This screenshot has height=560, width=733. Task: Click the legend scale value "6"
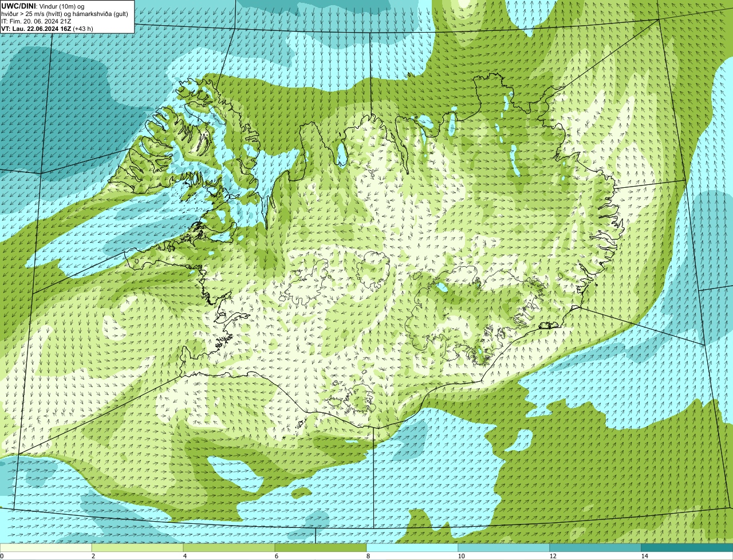276,556
